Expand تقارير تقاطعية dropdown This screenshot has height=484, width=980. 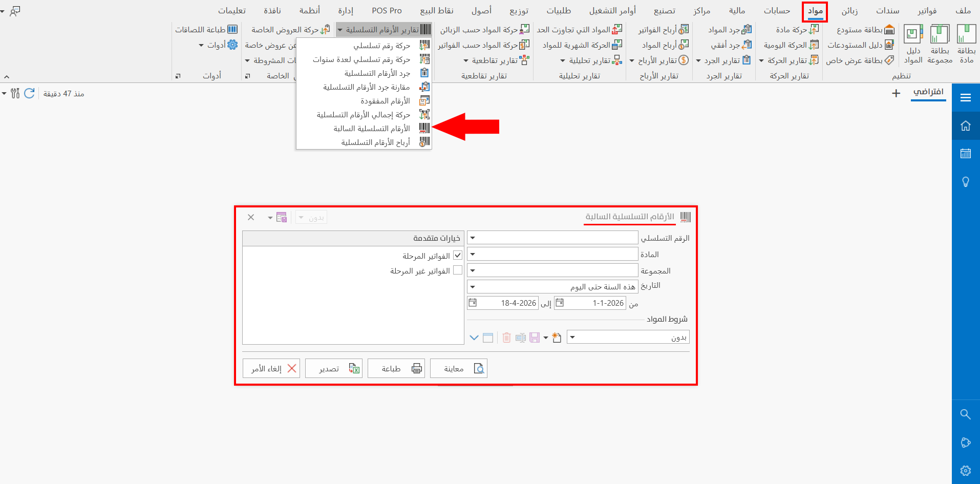(496, 60)
